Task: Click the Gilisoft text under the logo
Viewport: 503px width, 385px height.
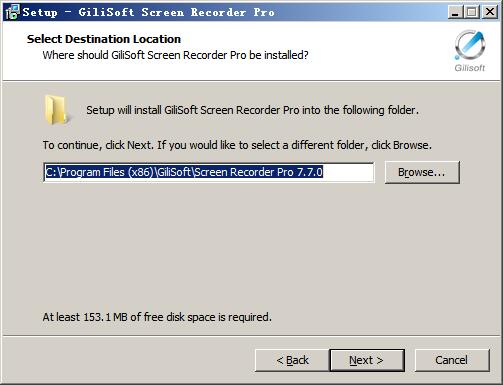Action: [470, 68]
